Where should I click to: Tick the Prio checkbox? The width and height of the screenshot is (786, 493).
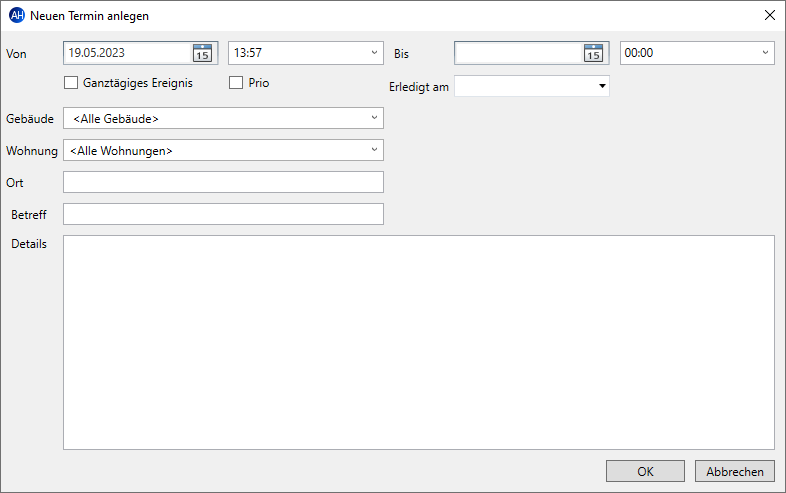coord(236,83)
